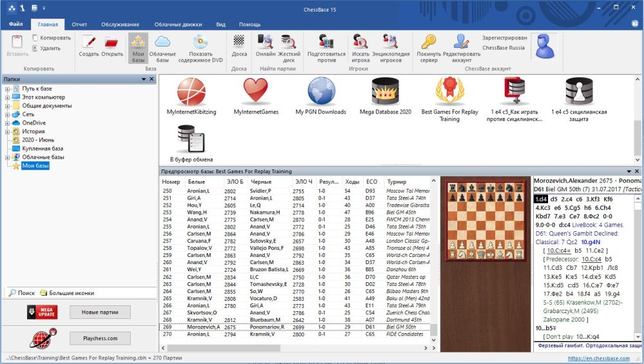This screenshot has height=364, width=644.
Task: Expand the Сеть tree node
Action: pyautogui.click(x=7, y=115)
